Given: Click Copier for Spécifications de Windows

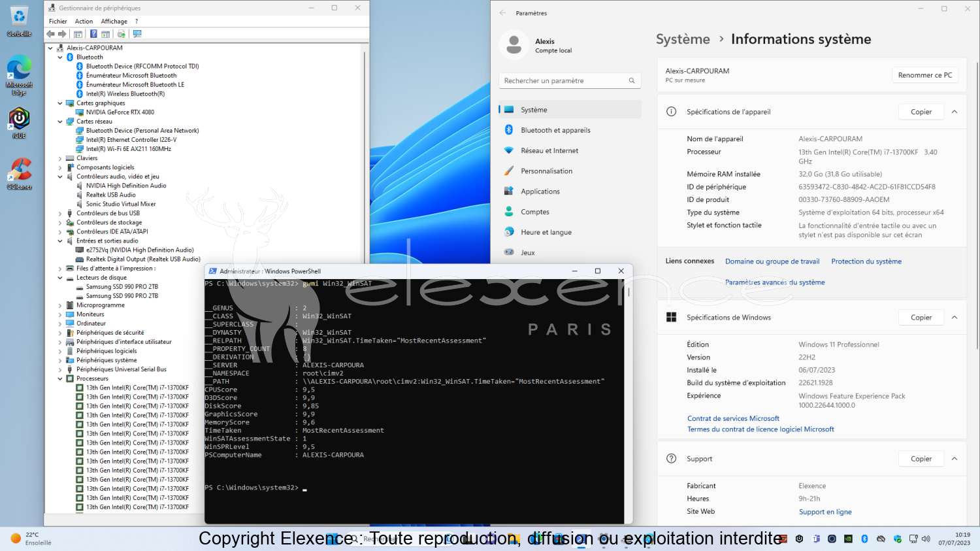Looking at the screenshot, I should coord(921,318).
